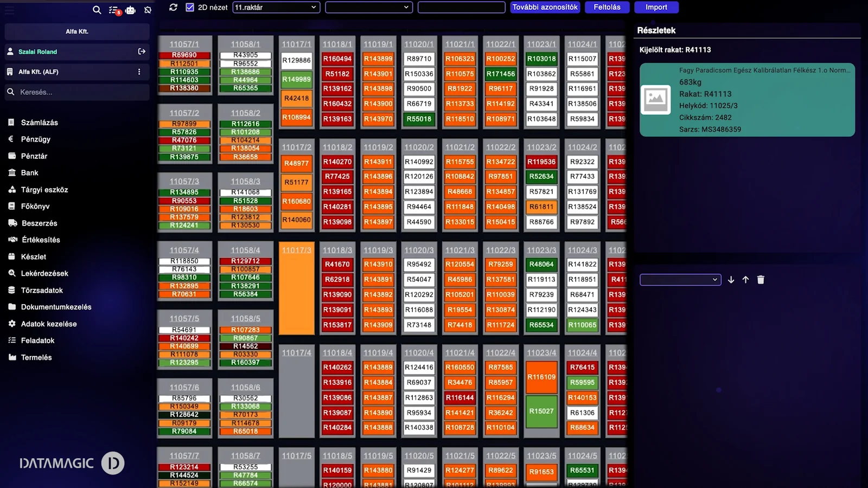Screen dimensions: 868x488
Task: Click the Keresés... search field in sidebar
Action: (x=77, y=92)
